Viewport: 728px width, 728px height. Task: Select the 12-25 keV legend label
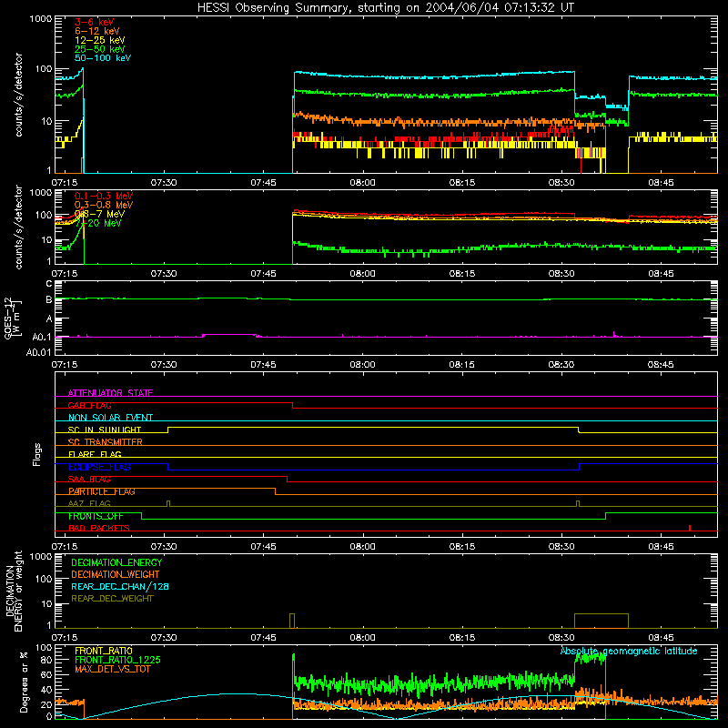click(100, 40)
